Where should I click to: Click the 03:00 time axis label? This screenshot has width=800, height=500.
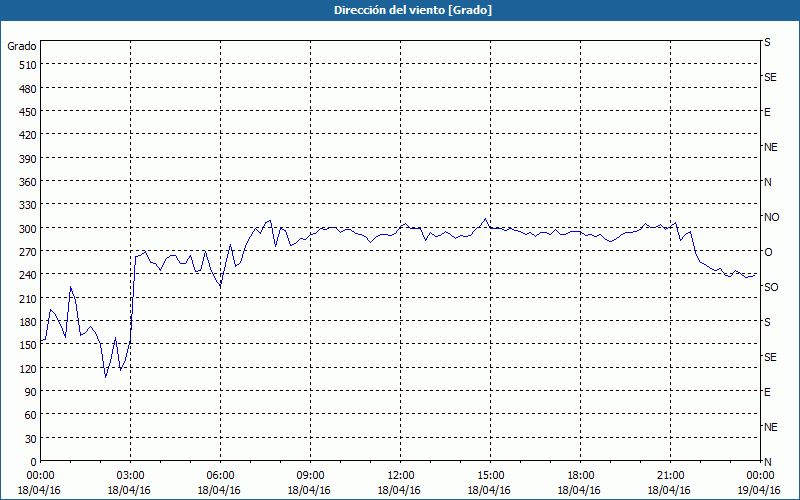[x=131, y=476]
